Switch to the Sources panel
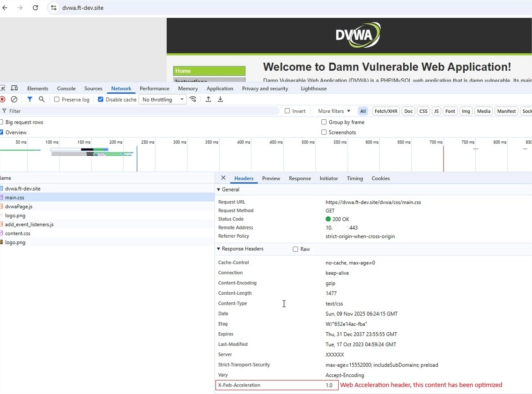The image size is (532, 394). click(93, 88)
